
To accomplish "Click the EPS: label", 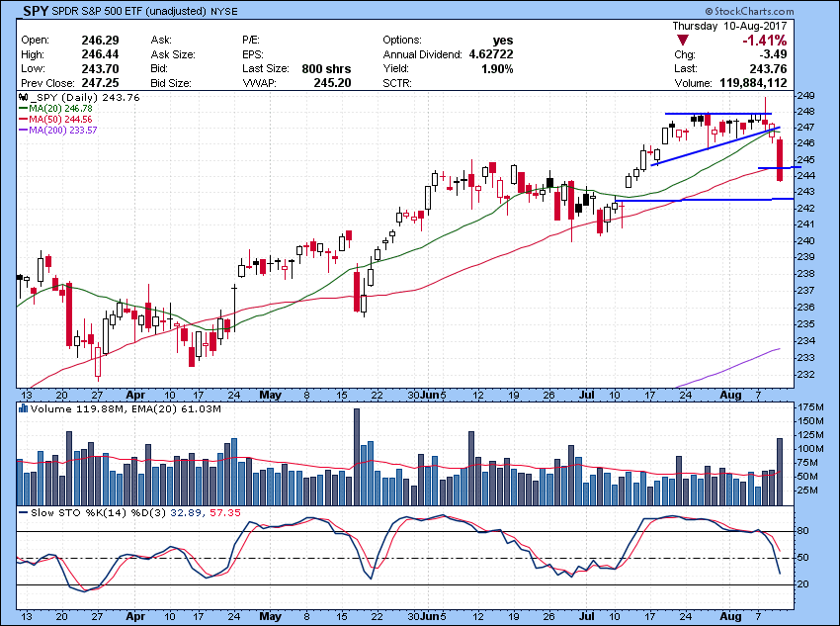I will (x=252, y=54).
